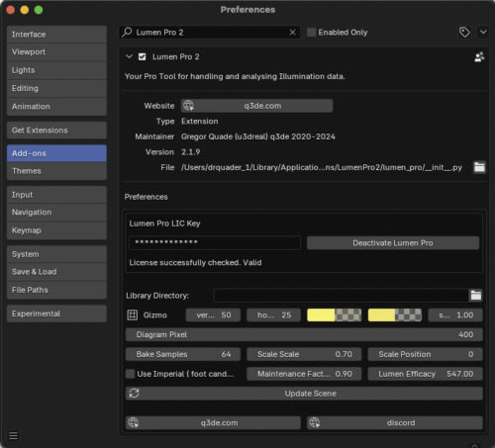This screenshot has height=448, width=495.
Task: Click Deactivate Lumen Pro button
Action: coord(393,243)
